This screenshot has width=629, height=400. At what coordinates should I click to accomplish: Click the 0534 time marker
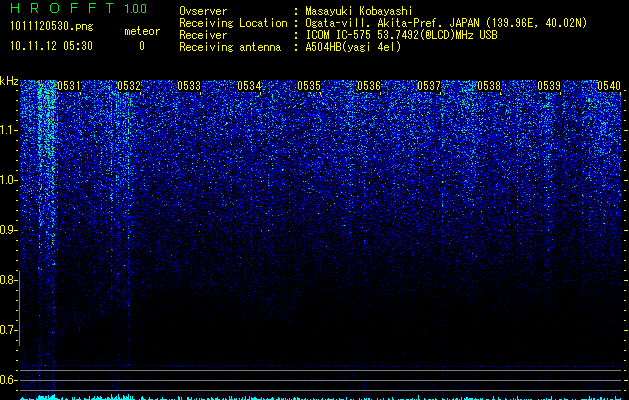pyautogui.click(x=249, y=86)
